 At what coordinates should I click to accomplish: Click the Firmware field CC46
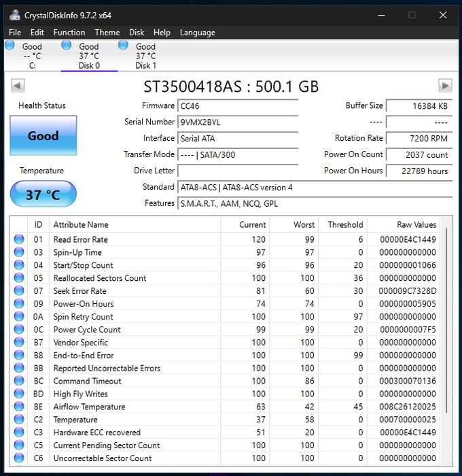pyautogui.click(x=238, y=106)
